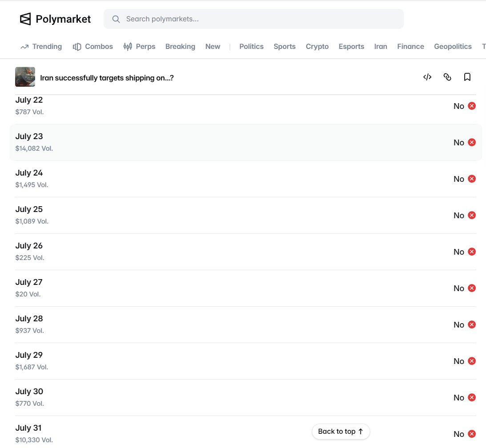The width and height of the screenshot is (486, 448).
Task: Select the New tab
Action: tap(213, 47)
